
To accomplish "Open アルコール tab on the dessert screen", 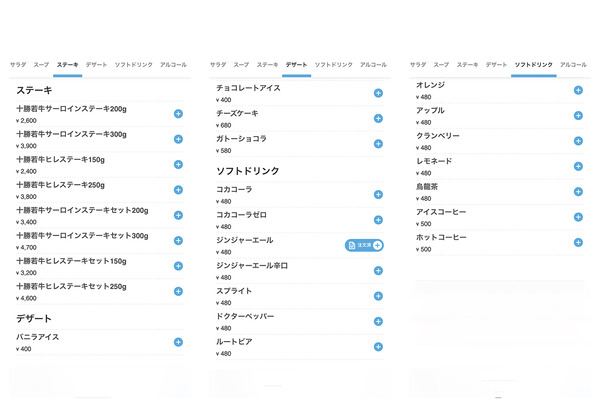I will tap(373, 65).
